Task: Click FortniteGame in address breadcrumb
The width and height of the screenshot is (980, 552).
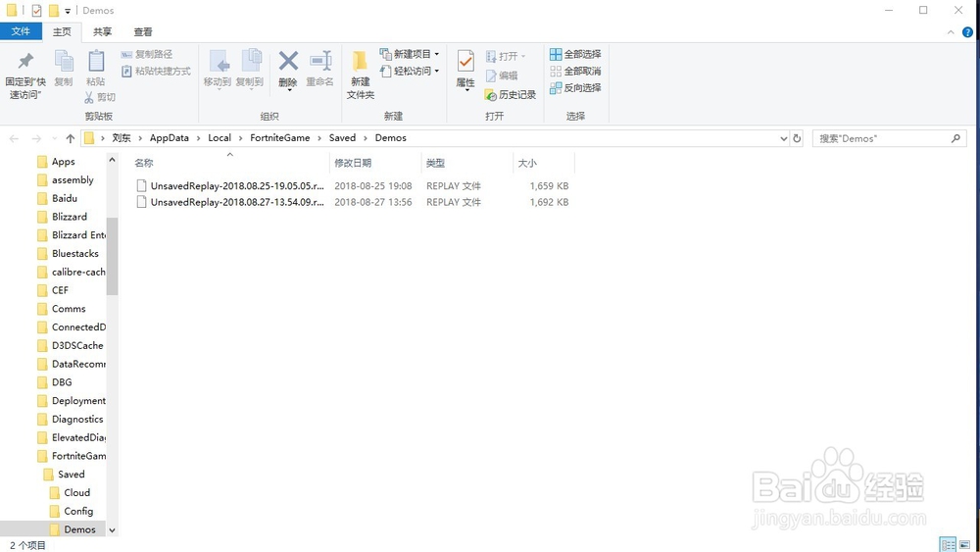Action: point(280,138)
